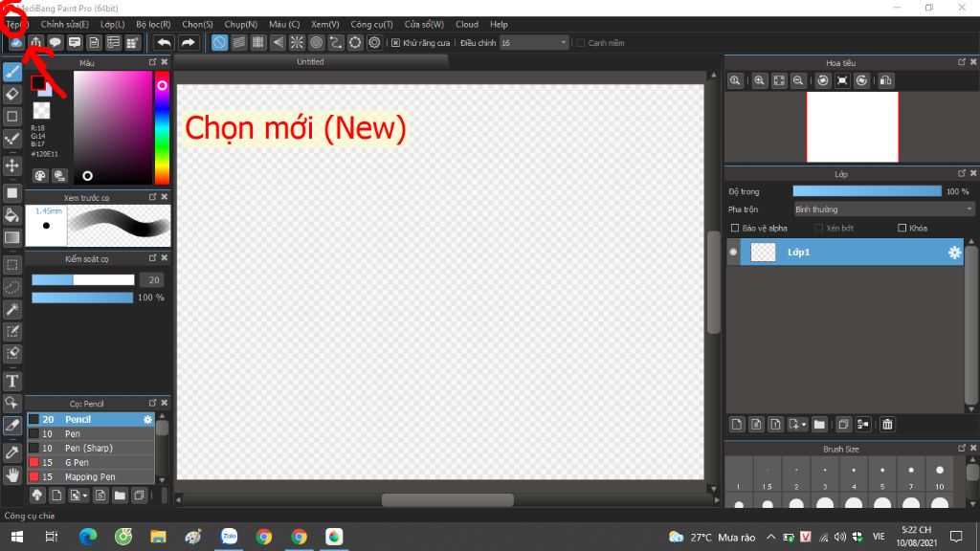Create a new layer folder

tap(819, 425)
